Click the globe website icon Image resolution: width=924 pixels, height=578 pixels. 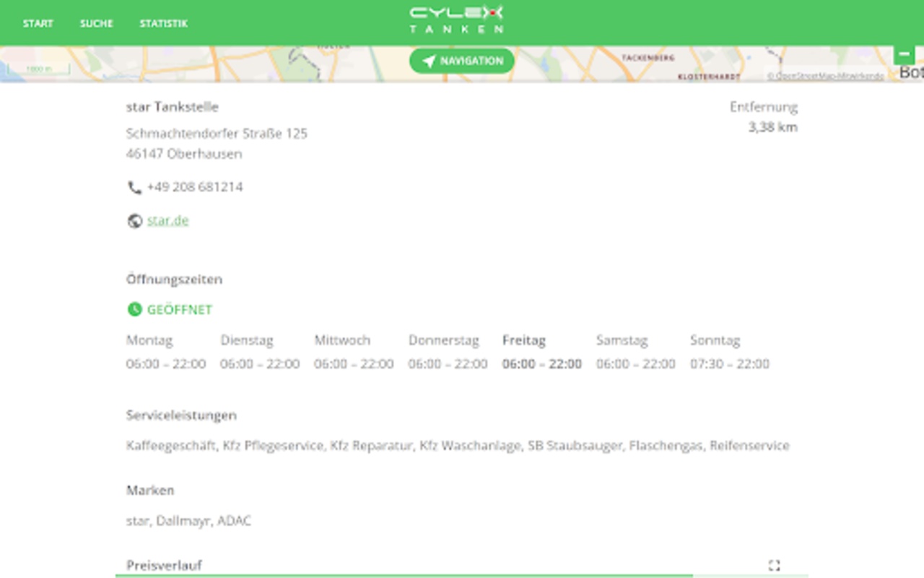[134, 221]
